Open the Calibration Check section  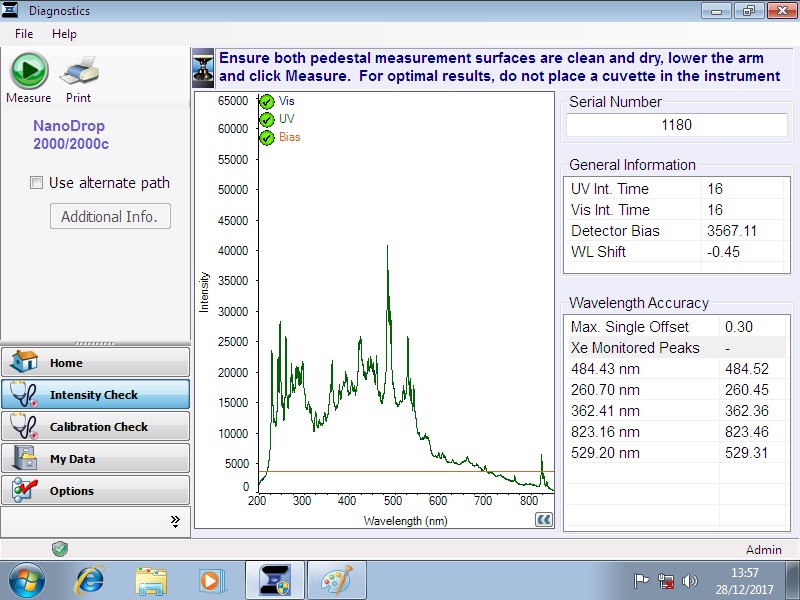click(x=95, y=427)
